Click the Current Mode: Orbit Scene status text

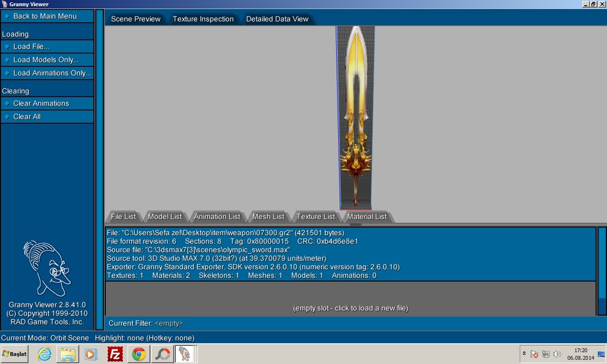pos(45,338)
